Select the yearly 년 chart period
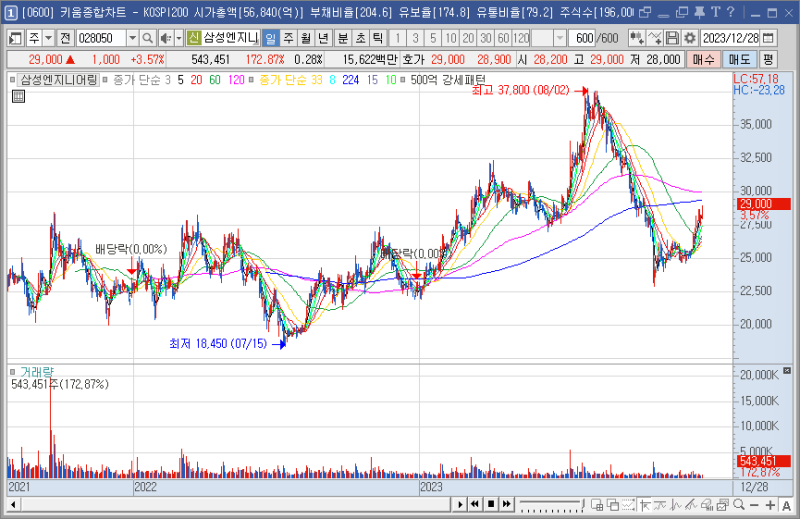 [323, 38]
